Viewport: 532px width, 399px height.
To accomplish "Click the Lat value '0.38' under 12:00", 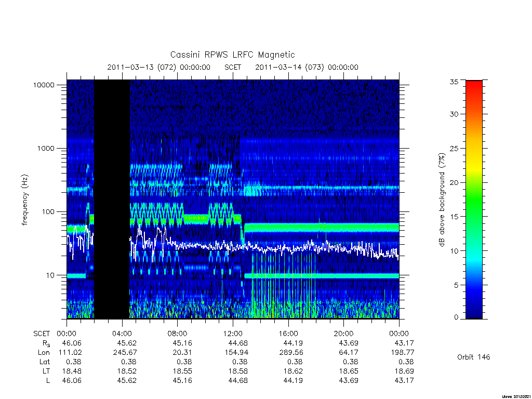I will coord(240,362).
